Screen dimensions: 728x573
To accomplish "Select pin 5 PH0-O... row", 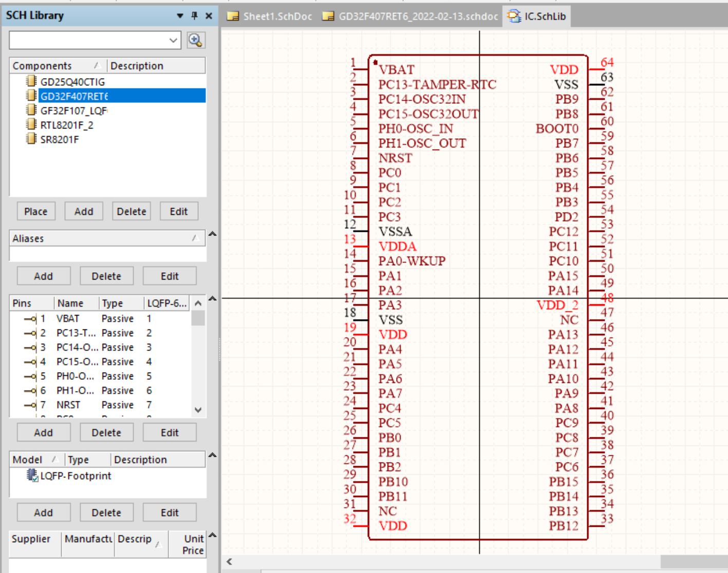I will tap(100, 376).
